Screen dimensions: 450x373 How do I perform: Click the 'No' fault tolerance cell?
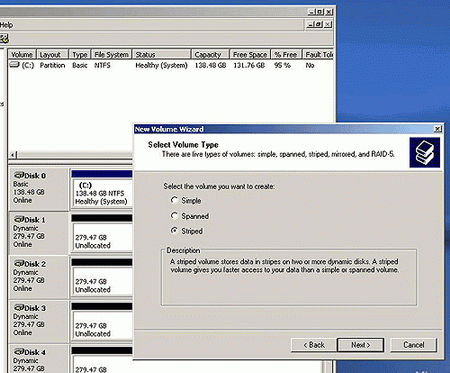pyautogui.click(x=310, y=65)
